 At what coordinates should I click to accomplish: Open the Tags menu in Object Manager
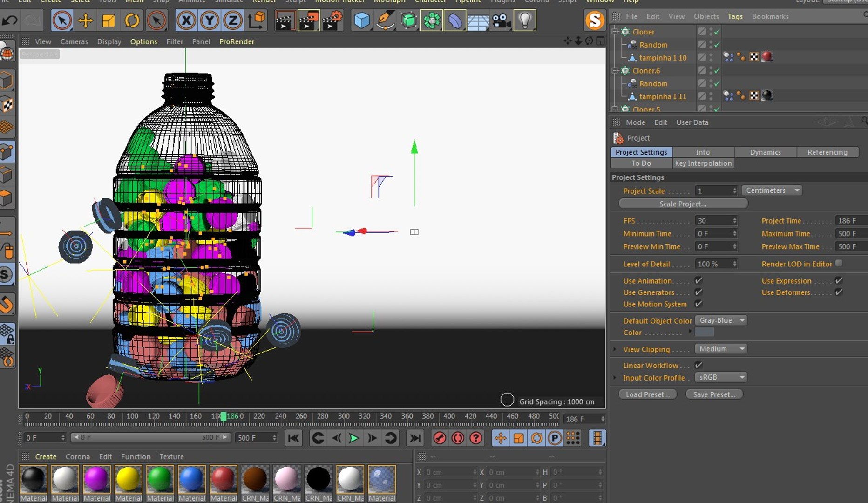(735, 16)
